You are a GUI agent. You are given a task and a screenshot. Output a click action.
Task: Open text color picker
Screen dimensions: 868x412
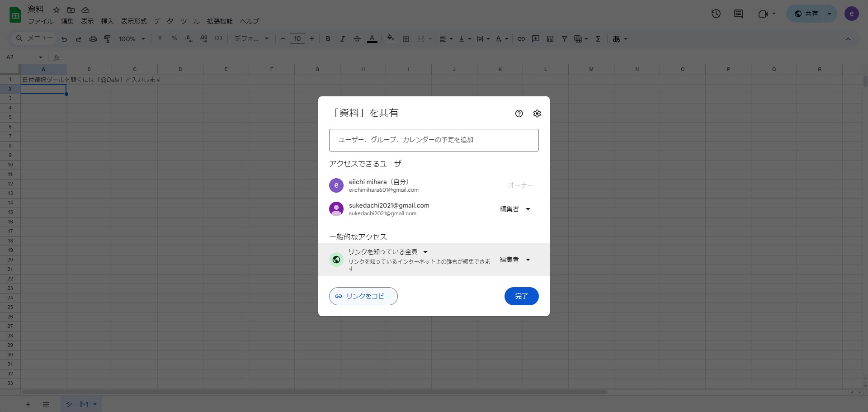coord(372,39)
